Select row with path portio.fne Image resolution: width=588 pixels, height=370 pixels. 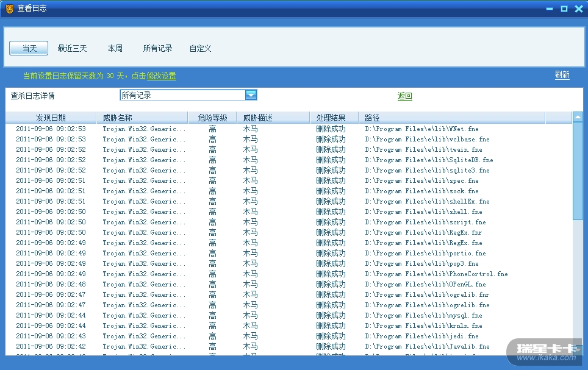[289, 254]
